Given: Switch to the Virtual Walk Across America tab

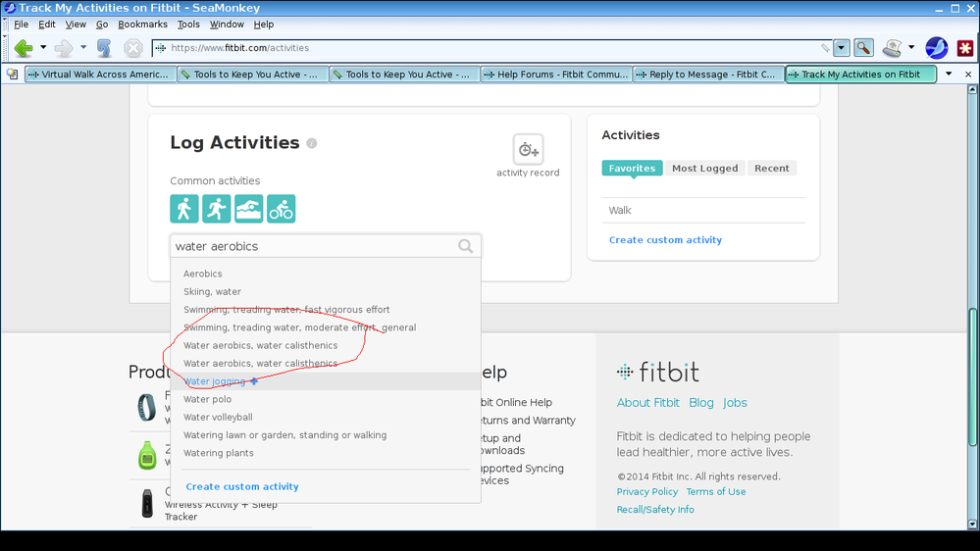Looking at the screenshot, I should (100, 75).
